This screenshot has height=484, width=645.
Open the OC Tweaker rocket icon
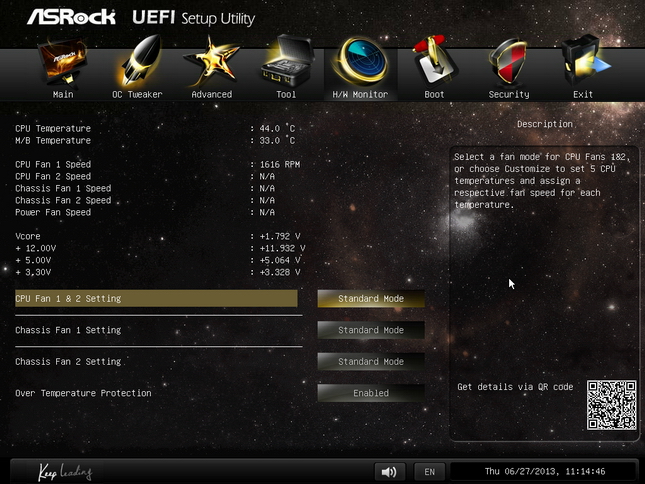coord(140,61)
